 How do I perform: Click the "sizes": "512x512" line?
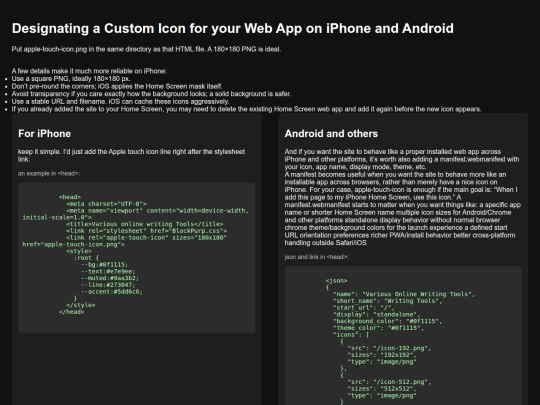(x=382, y=389)
